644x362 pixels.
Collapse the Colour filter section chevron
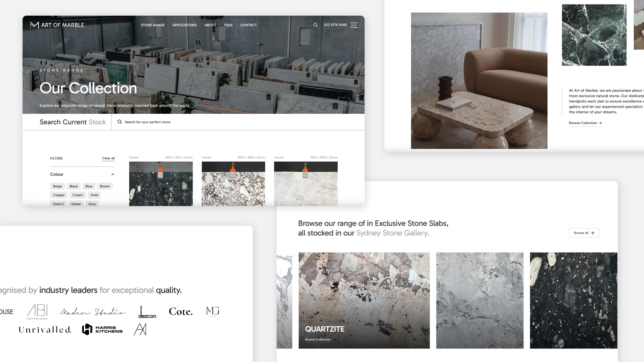113,174
